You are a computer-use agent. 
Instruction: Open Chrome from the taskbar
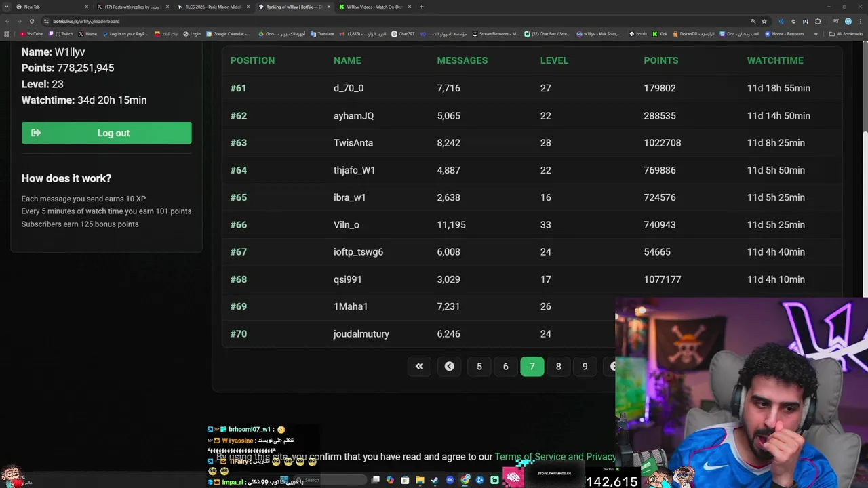click(x=465, y=480)
